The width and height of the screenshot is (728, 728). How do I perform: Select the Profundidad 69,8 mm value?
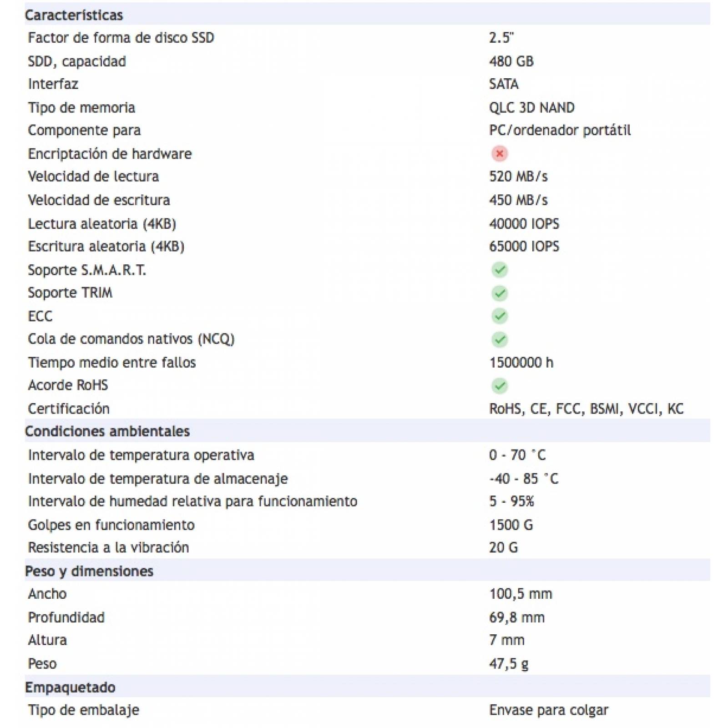point(516,617)
